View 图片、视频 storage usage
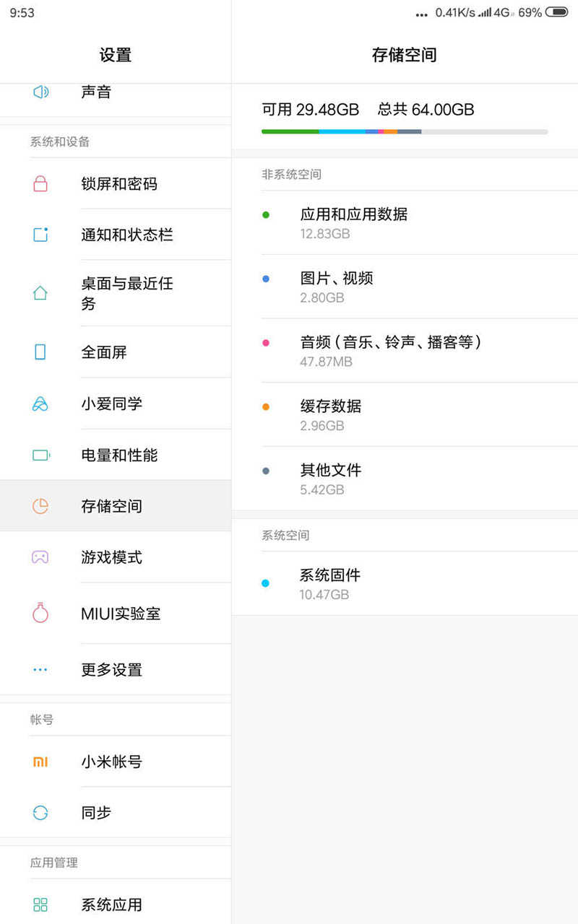 click(x=405, y=287)
